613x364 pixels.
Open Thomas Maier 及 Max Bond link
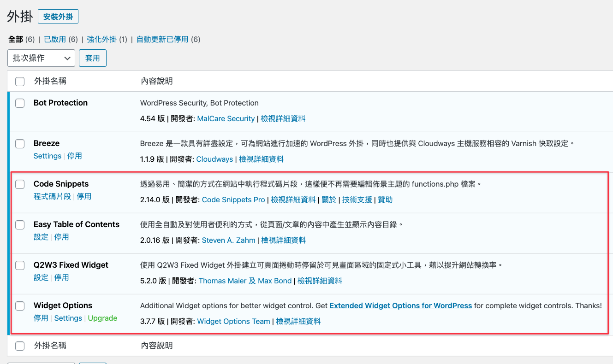245,281
